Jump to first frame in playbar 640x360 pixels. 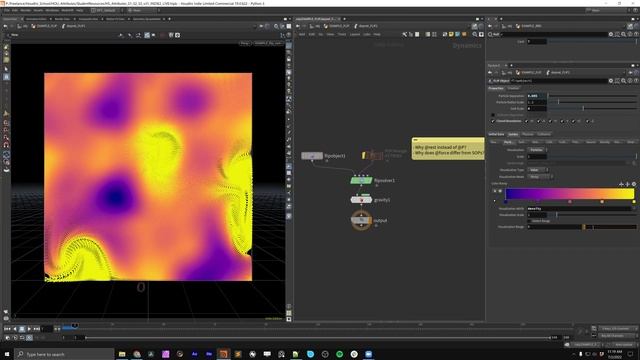[7, 329]
